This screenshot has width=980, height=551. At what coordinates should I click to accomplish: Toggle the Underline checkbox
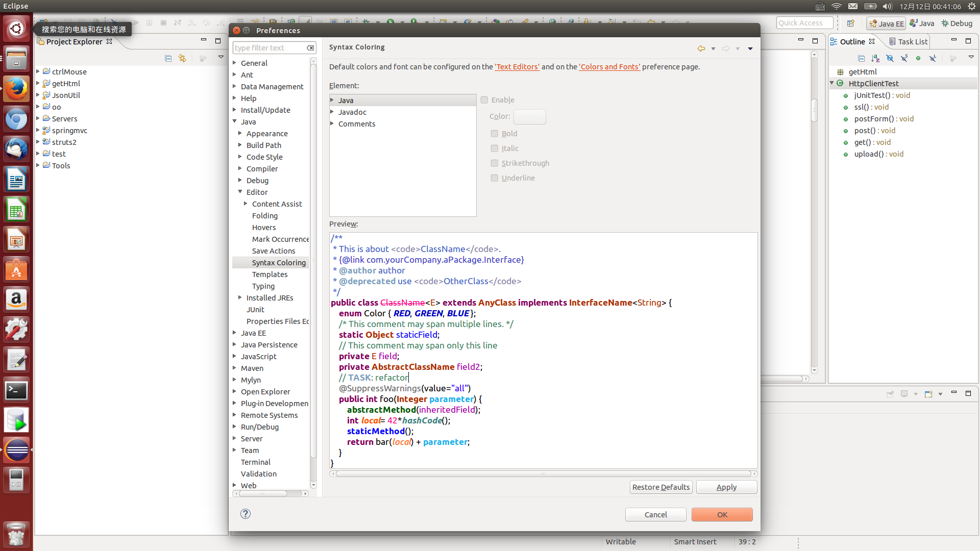(x=495, y=178)
